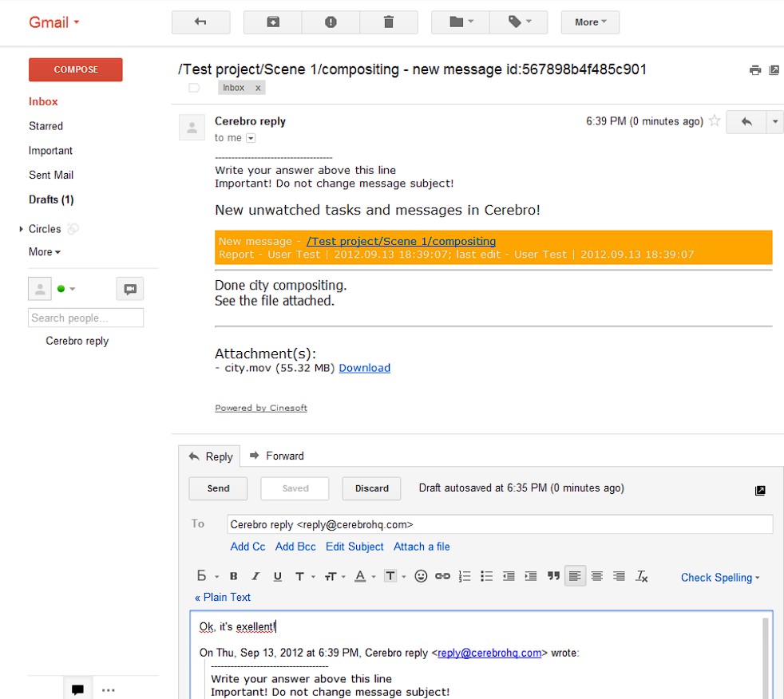Insert a hyperlink
784x699 pixels.
point(442,576)
